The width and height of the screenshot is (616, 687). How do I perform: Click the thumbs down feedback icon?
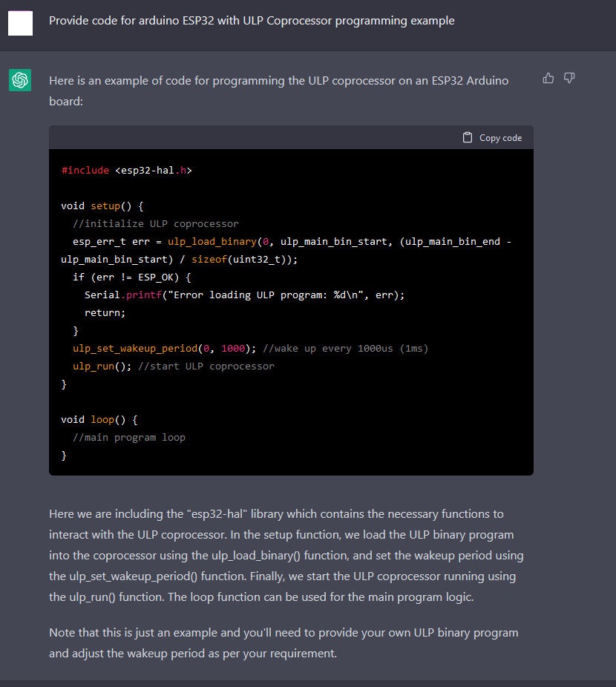(569, 79)
